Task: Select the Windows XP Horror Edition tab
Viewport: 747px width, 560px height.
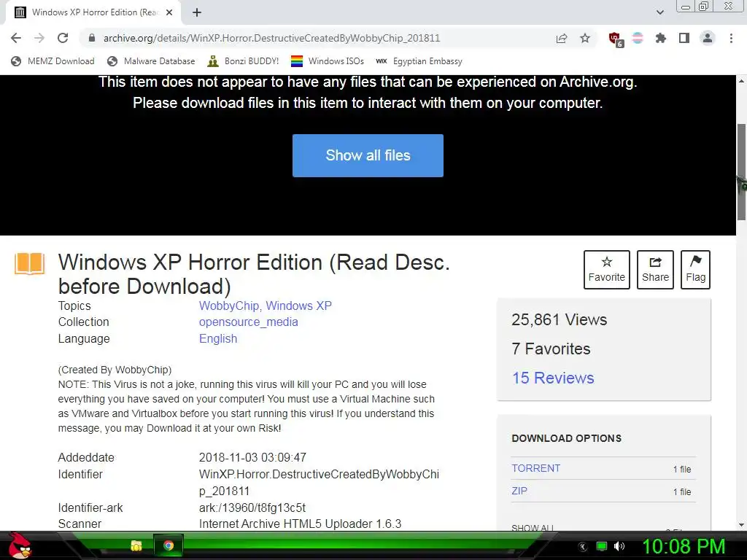Action: 93,12
